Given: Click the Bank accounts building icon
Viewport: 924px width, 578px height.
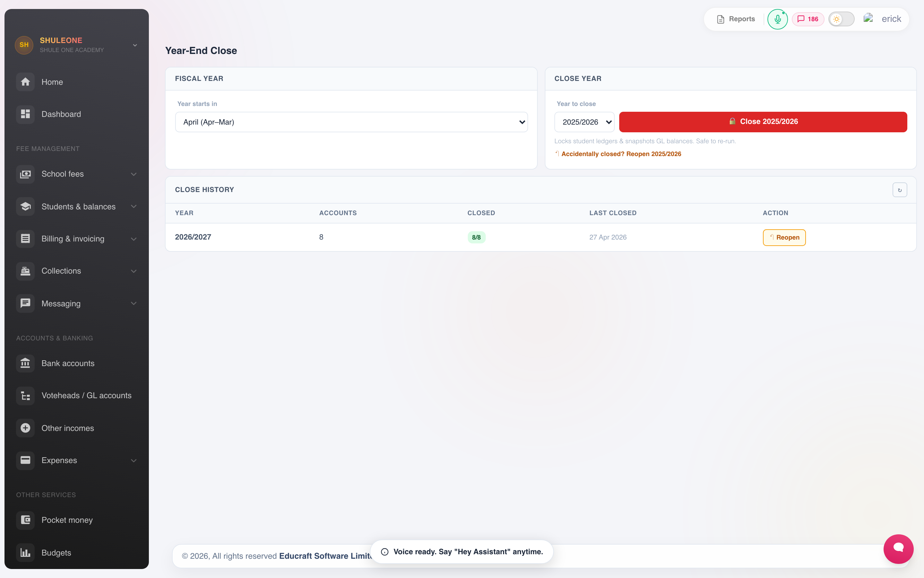Looking at the screenshot, I should (x=25, y=363).
